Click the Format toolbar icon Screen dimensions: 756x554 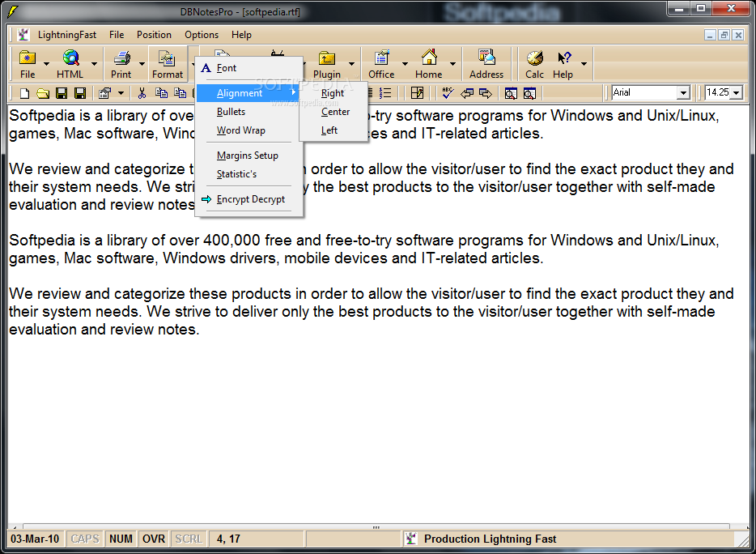tap(167, 58)
